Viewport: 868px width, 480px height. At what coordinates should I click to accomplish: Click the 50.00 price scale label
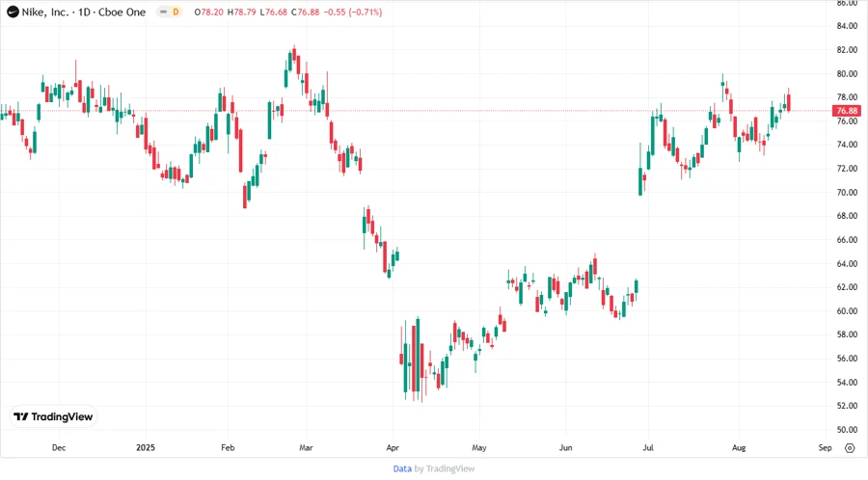(847, 430)
